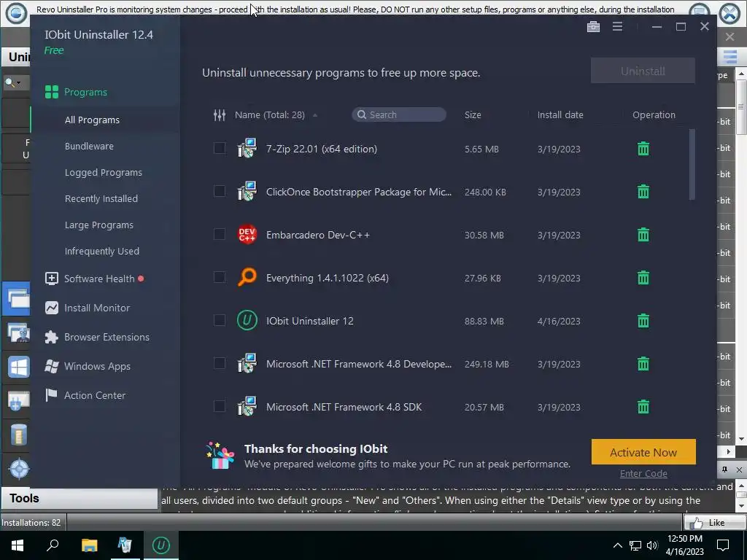The height and width of the screenshot is (560, 747).
Task: Select the Embarcadero Dev-C++ checkbox
Action: coord(219,234)
